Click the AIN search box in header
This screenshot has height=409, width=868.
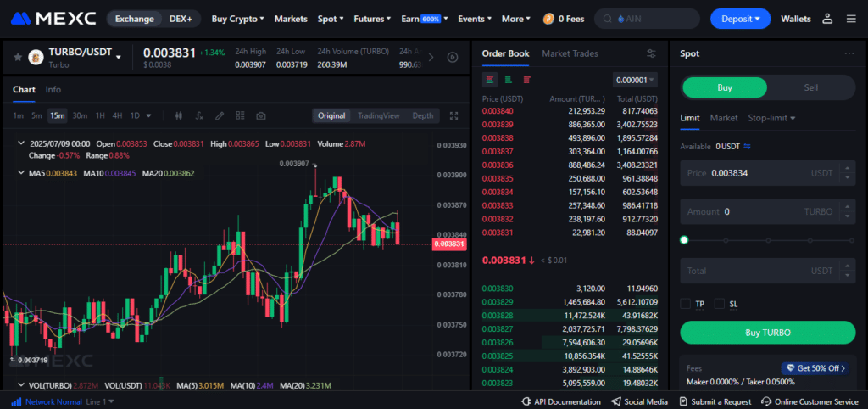(646, 19)
